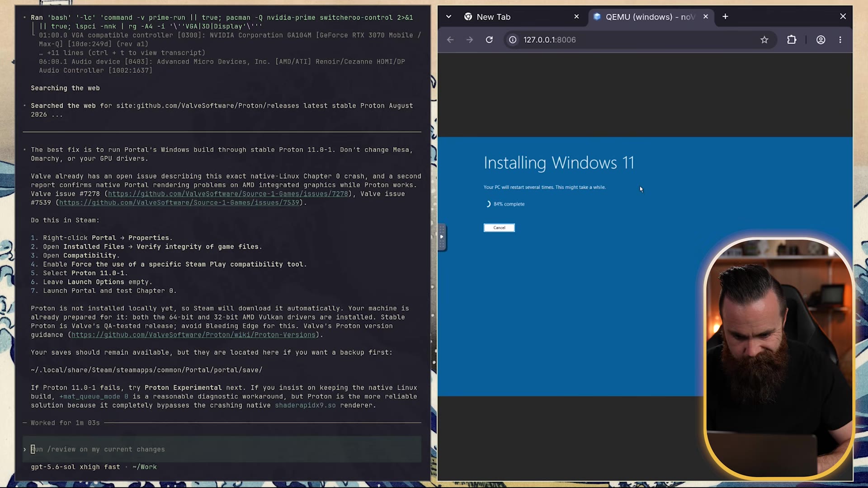Screen dimensions: 868x488
Task: Expand the tab search dropdown arrow
Action: click(448, 17)
